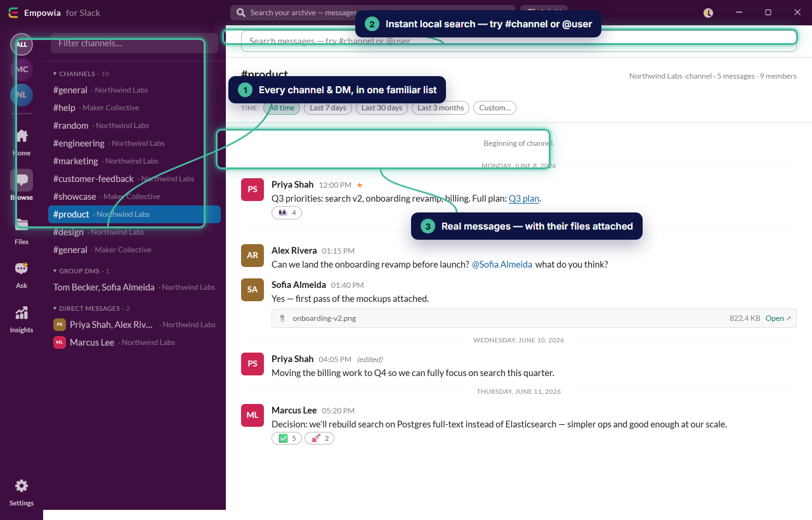Click the (edited) label on Priya's message

(x=370, y=360)
